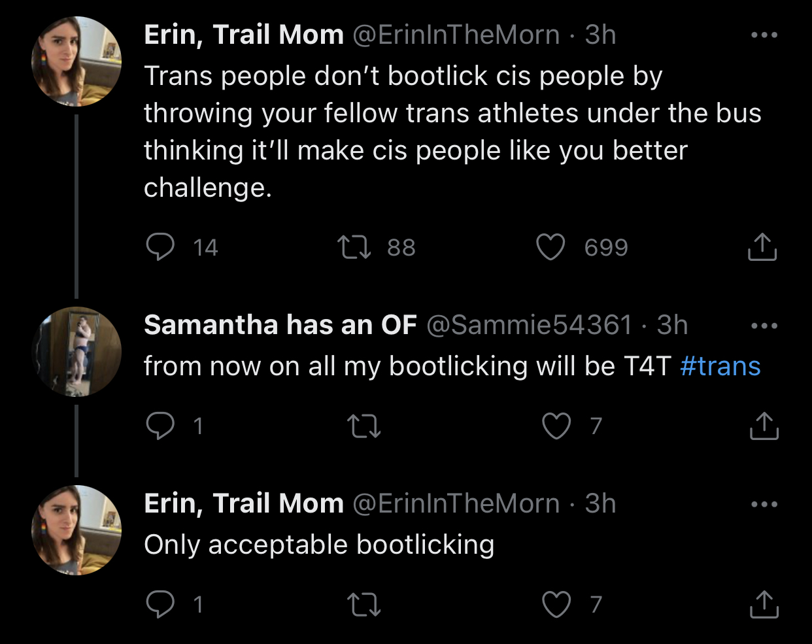Share Erin's first tweet via share icon
The height and width of the screenshot is (644, 812).
click(762, 246)
